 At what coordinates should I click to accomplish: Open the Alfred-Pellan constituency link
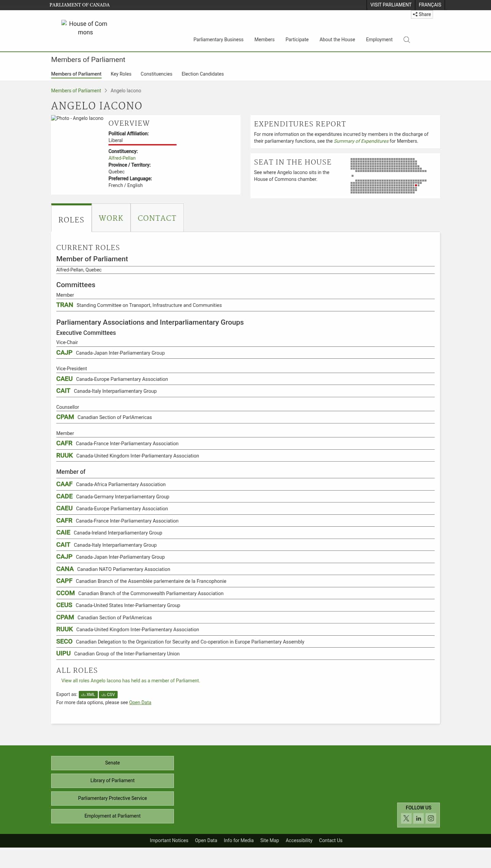[122, 158]
